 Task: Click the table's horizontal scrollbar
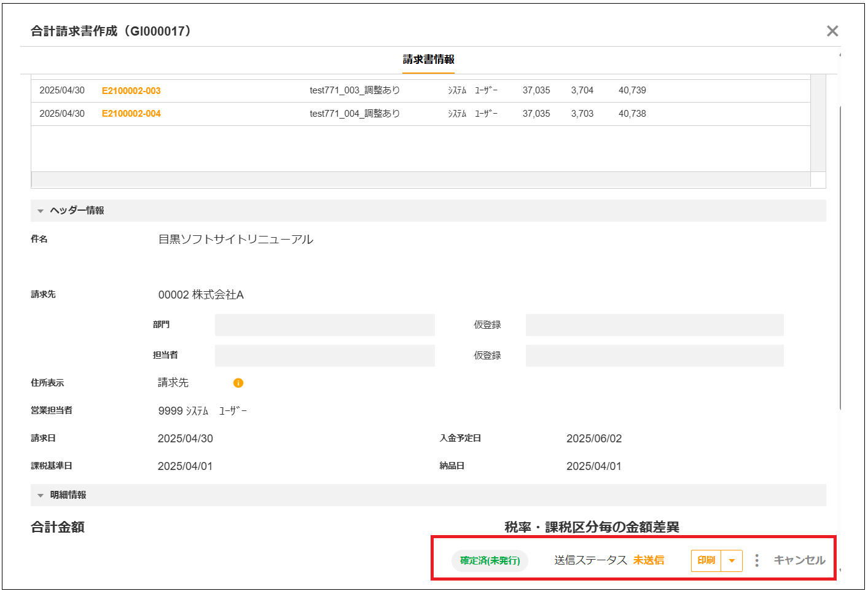coord(421,179)
